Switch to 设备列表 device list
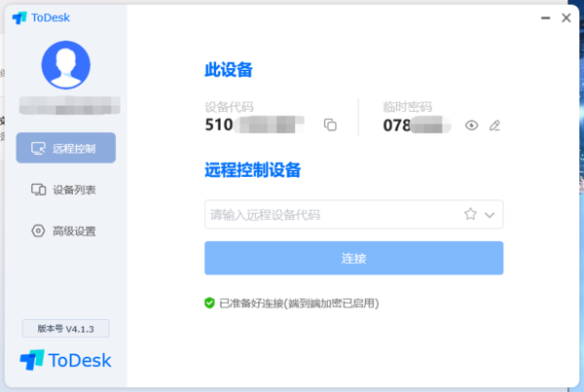This screenshot has height=392, width=584. [x=65, y=190]
